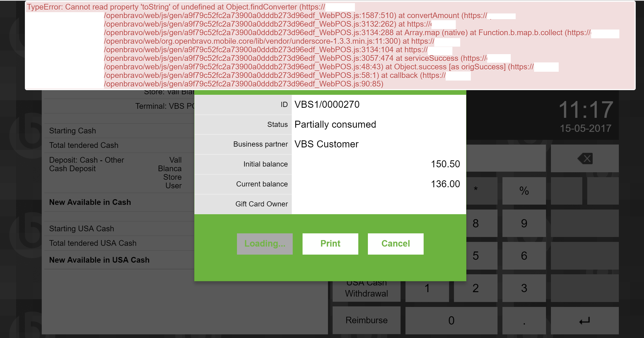
Task: Click the backspace delete icon on keypad
Action: 585,158
